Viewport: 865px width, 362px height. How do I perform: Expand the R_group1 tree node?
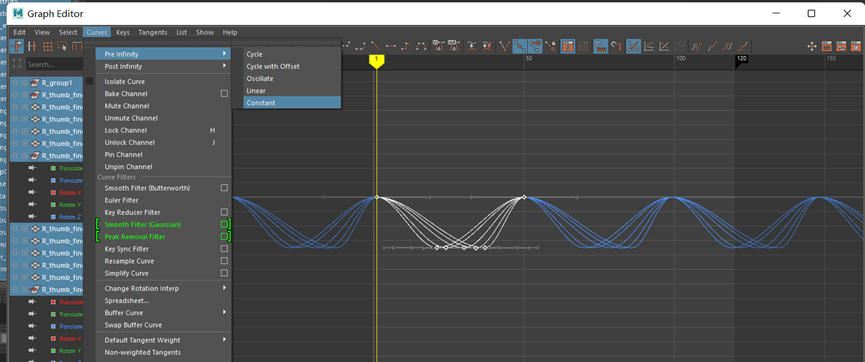tap(24, 83)
